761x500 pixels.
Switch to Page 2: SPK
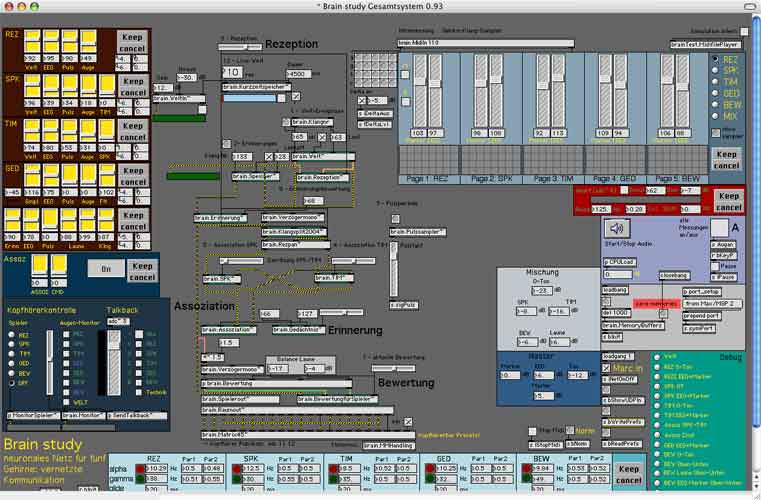click(x=491, y=179)
